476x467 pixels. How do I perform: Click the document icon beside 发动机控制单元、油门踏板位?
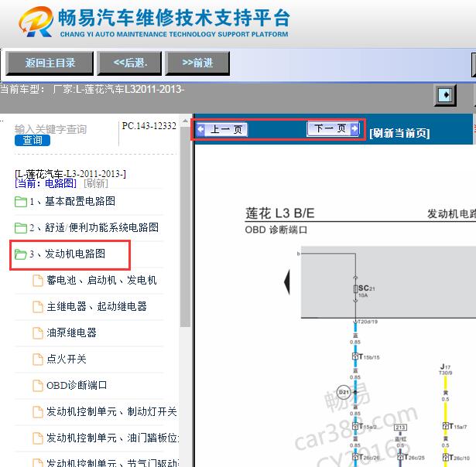[38, 438]
